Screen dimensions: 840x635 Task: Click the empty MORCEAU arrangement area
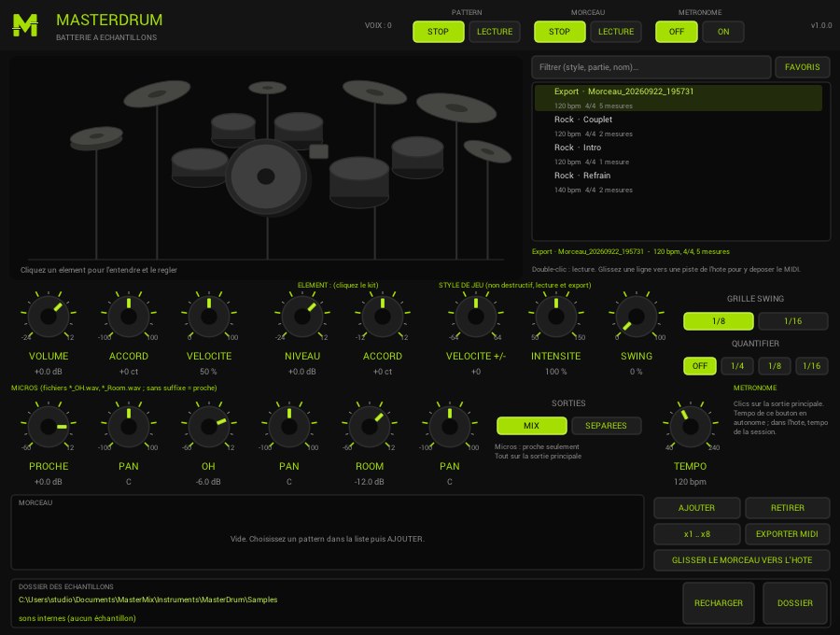coord(328,532)
